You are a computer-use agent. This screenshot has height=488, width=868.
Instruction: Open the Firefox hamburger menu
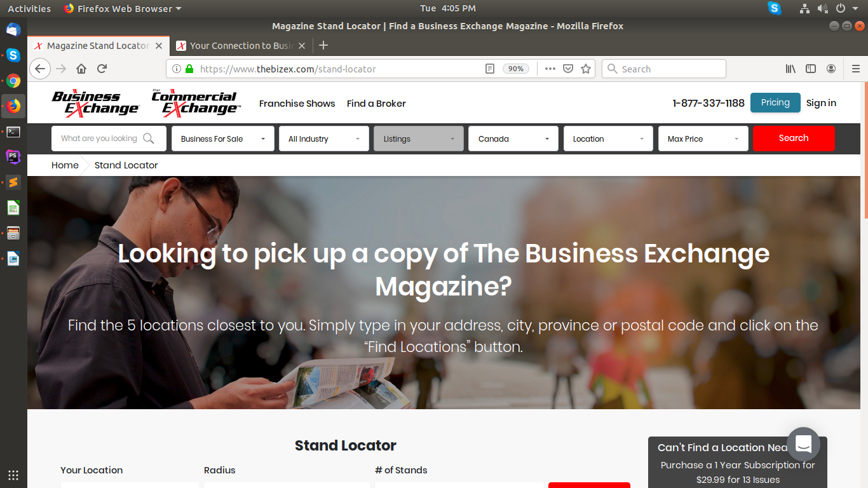[x=855, y=69]
